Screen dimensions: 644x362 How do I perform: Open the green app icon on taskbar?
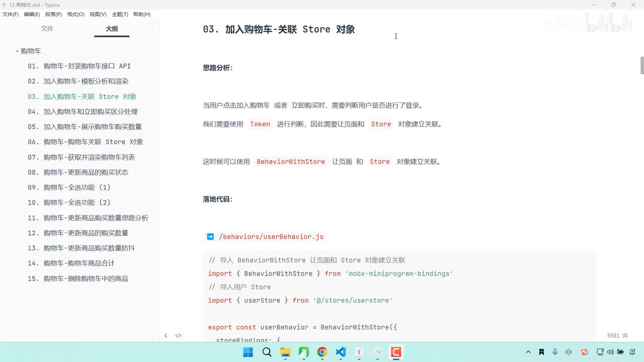click(304, 352)
